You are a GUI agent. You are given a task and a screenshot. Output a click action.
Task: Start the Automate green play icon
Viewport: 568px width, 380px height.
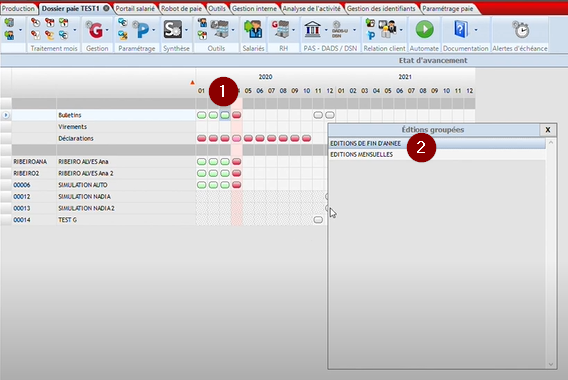tap(424, 29)
